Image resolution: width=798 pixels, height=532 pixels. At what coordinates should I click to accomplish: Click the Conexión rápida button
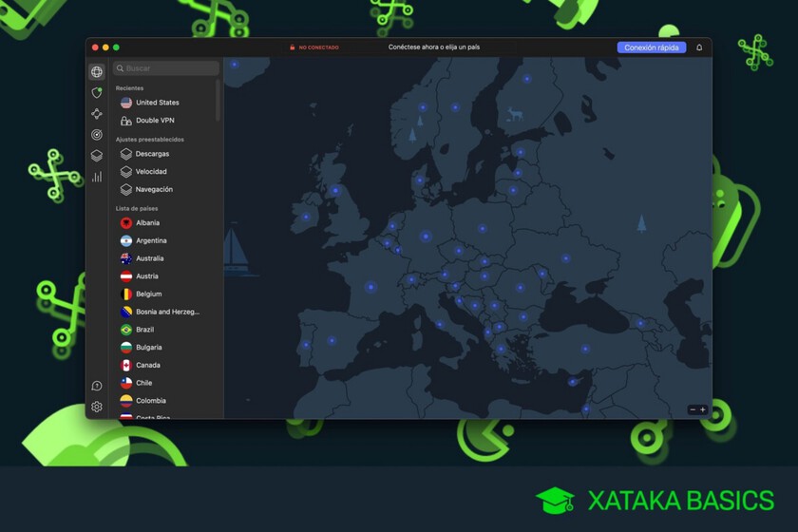point(651,47)
